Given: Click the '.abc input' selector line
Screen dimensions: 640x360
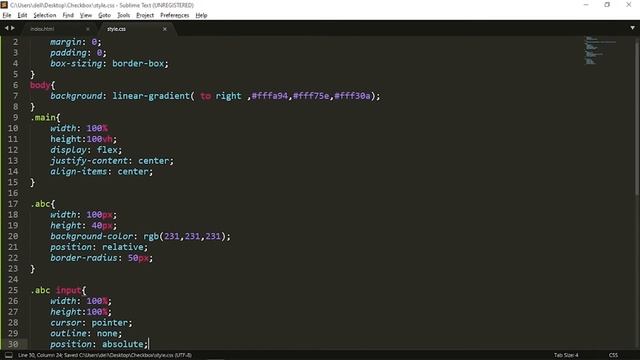Looking at the screenshot, I should point(58,290).
